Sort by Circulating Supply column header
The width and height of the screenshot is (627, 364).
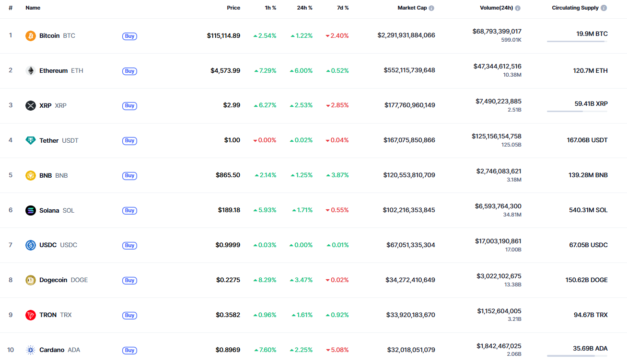point(575,8)
